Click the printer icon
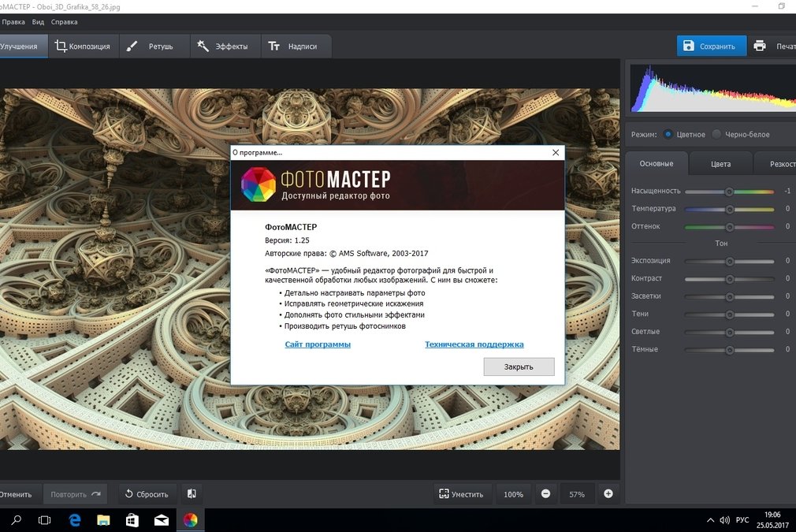This screenshot has width=796, height=532. (760, 46)
